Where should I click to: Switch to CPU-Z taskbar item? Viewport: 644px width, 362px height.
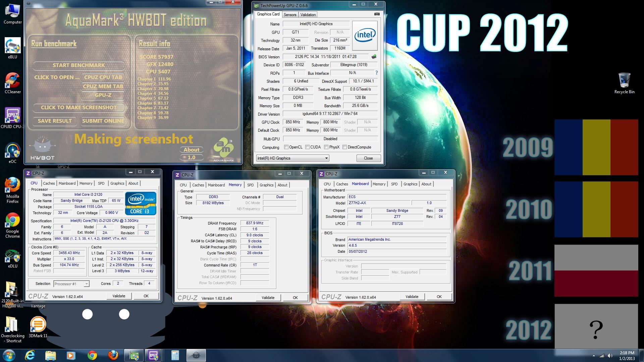[x=154, y=355]
